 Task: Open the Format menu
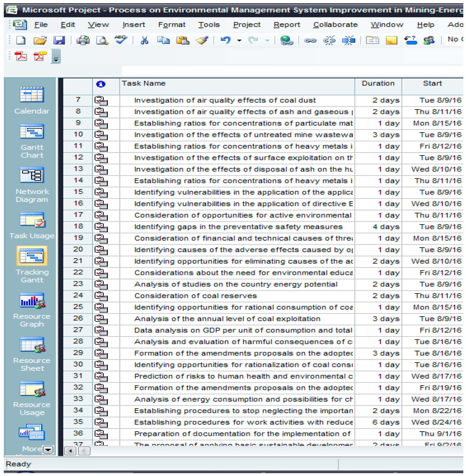coord(172,24)
